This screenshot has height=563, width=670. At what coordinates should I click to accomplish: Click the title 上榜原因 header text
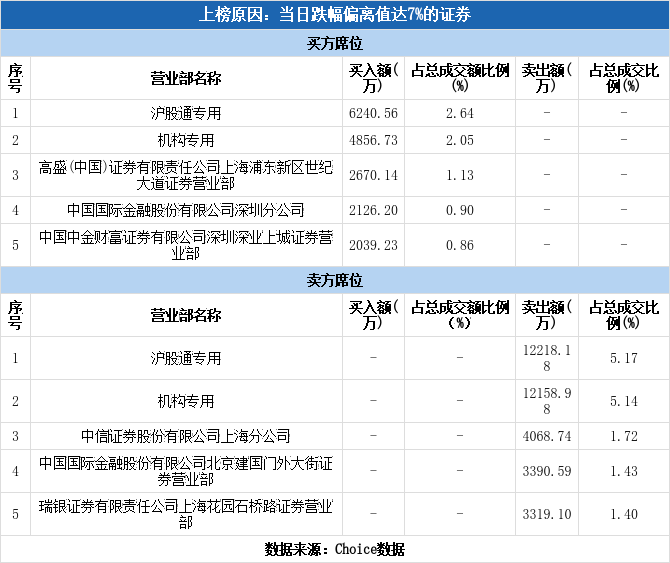[x=335, y=15]
